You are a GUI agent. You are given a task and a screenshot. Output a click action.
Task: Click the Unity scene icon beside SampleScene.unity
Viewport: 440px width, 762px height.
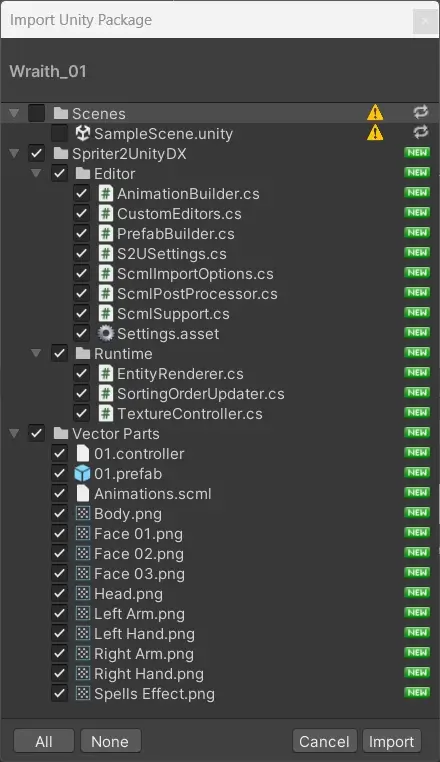click(x=83, y=133)
